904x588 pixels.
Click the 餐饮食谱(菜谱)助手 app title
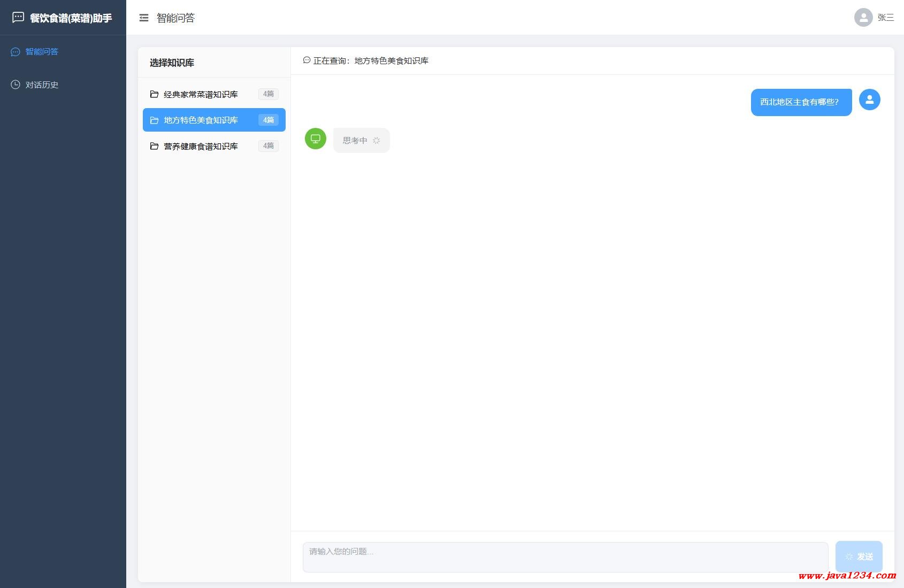[x=71, y=18]
